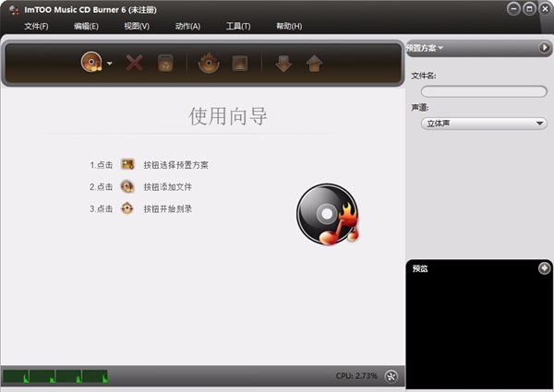Close the ImTOO Music CD Burner window
Screen dimensions: 554x392
pos(545,9)
